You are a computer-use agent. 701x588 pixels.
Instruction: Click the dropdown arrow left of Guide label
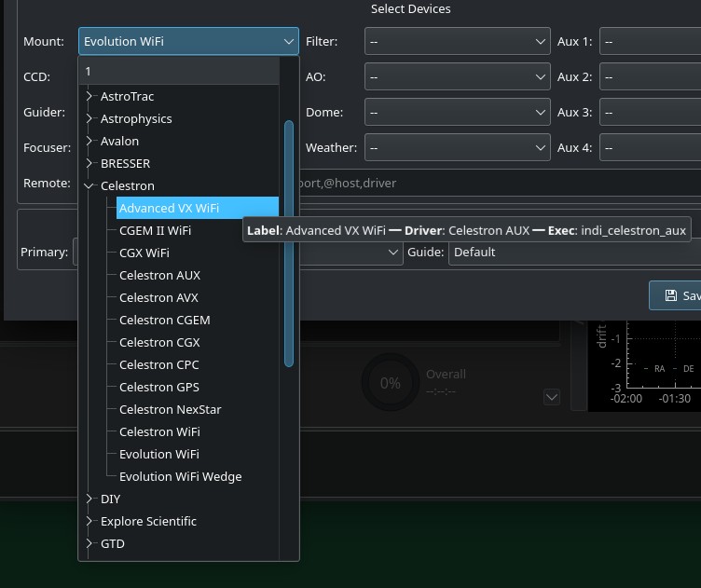pos(393,252)
